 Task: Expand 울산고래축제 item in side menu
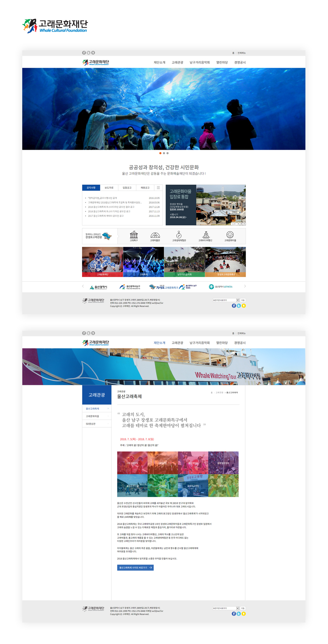(97, 409)
